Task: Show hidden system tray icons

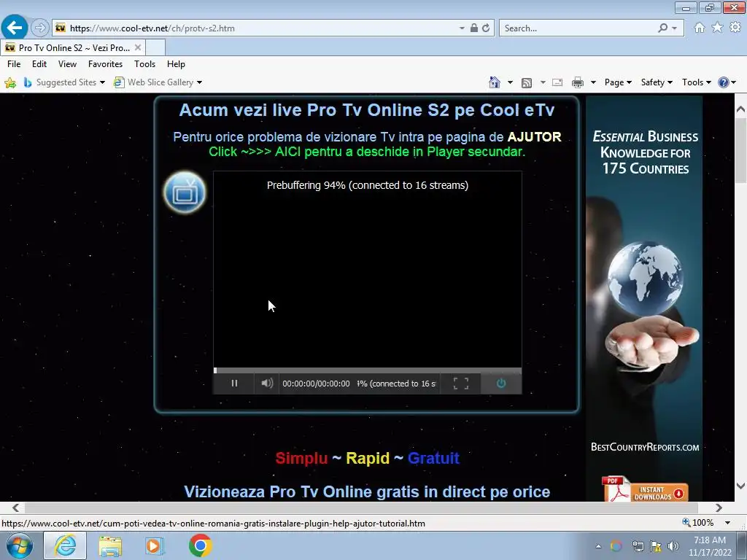Action: point(598,546)
